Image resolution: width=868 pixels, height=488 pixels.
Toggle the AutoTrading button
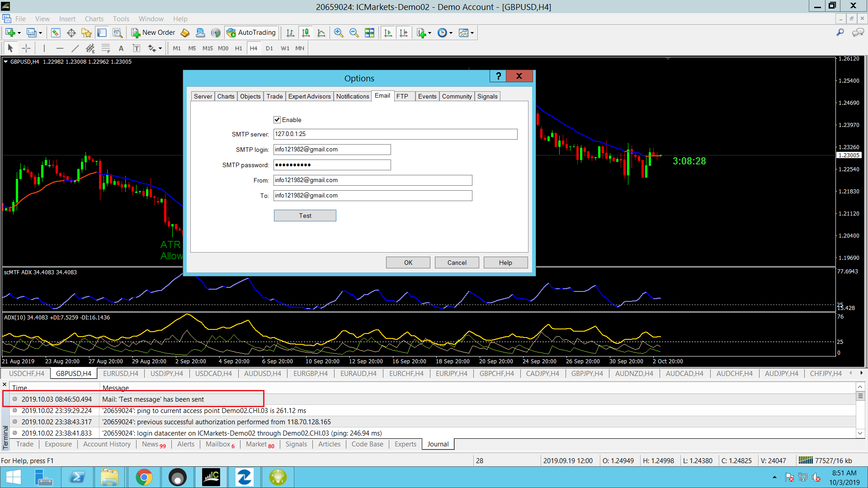(x=251, y=33)
